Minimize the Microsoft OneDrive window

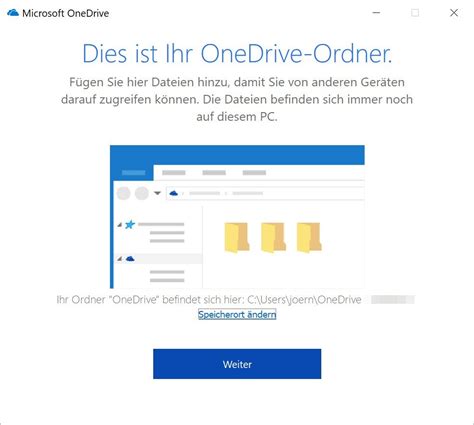(376, 13)
